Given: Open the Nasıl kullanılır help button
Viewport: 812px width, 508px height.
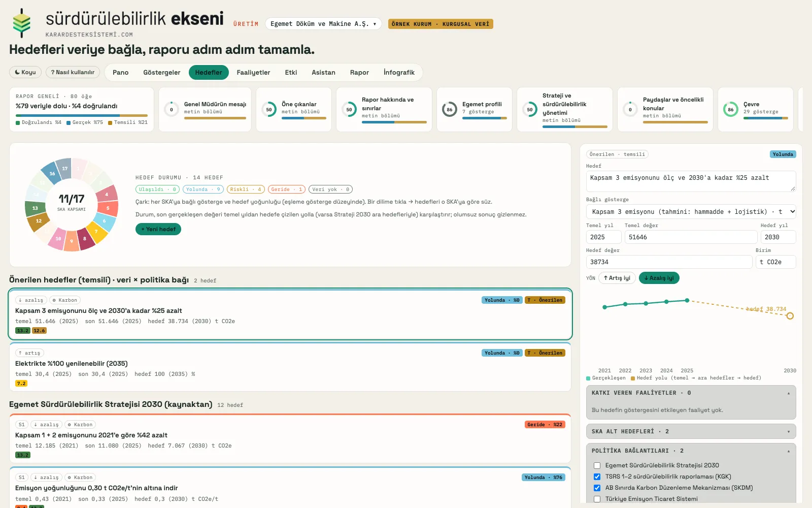Looking at the screenshot, I should click(73, 72).
